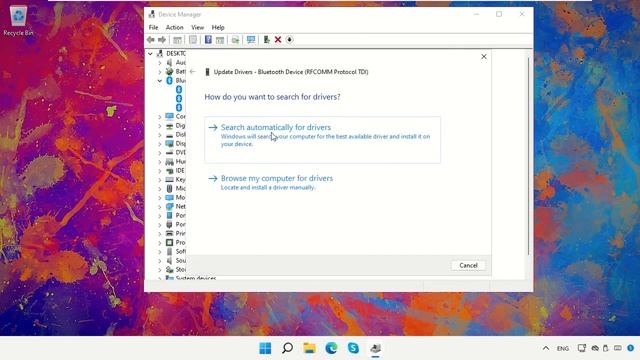Click the down-arrow disable device toolbar icon

click(x=289, y=40)
